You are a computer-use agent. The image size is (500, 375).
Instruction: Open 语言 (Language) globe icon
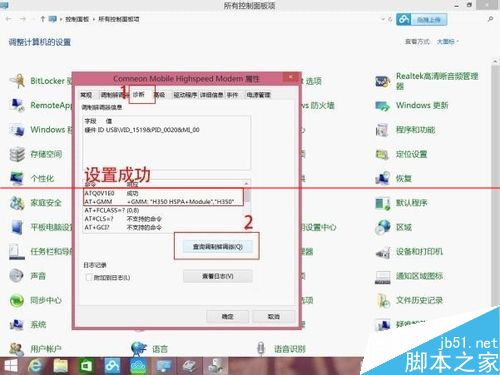pyautogui.click(x=139, y=349)
